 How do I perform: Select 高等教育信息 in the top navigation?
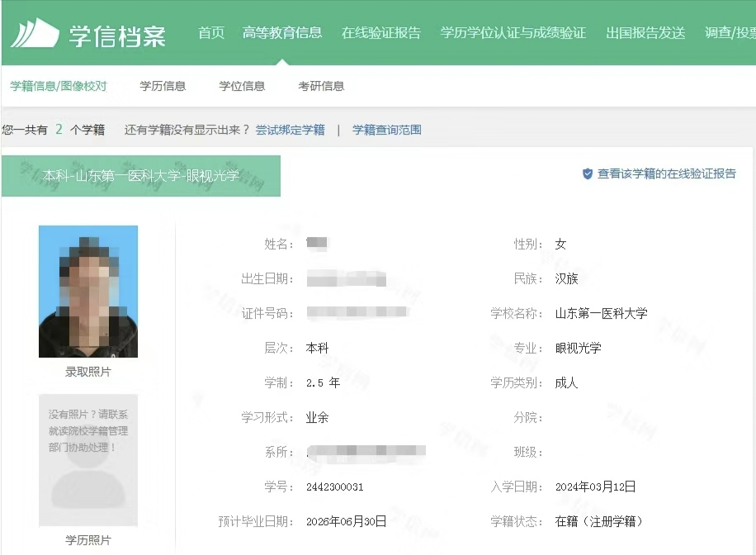pyautogui.click(x=282, y=33)
